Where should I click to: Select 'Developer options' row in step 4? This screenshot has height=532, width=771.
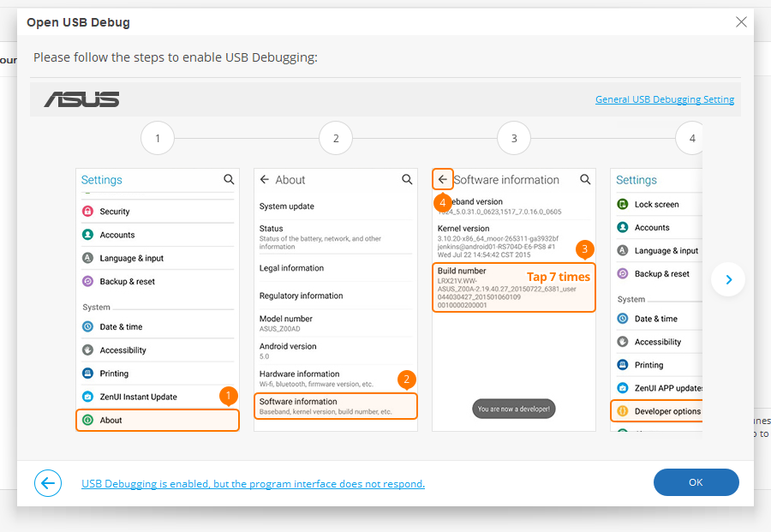pyautogui.click(x=656, y=411)
